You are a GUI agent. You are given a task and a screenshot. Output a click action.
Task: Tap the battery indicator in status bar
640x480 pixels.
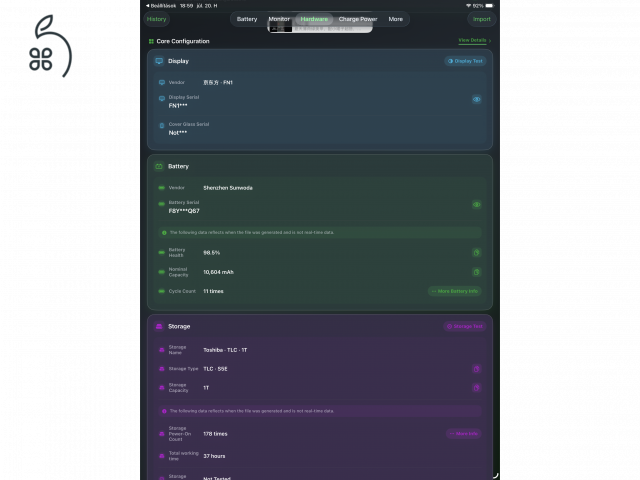point(489,6)
